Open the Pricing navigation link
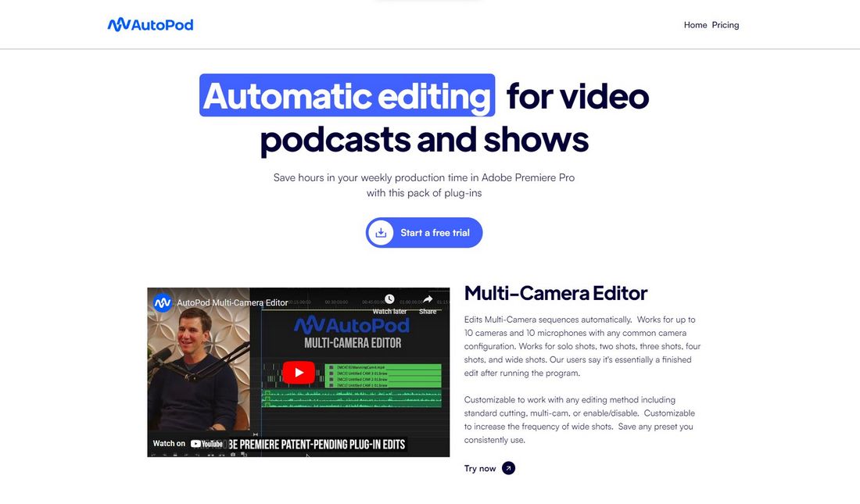860x504 pixels. click(725, 25)
